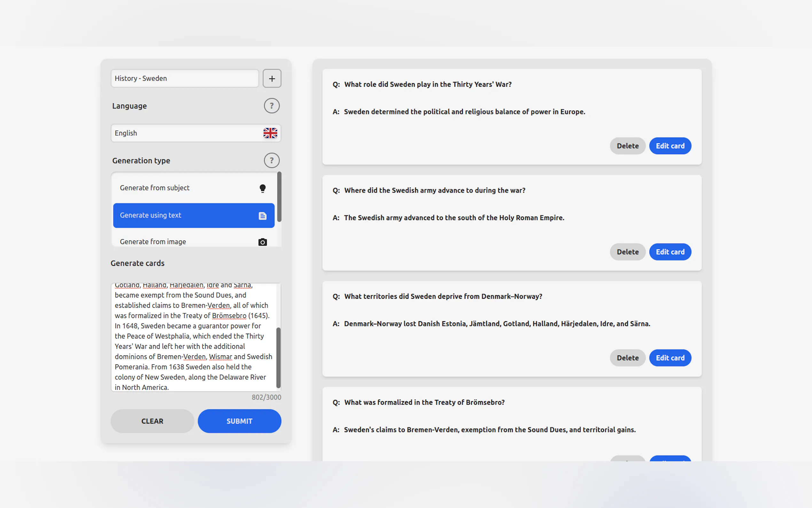812x508 pixels.
Task: Click the History - Sweden deck name field
Action: click(x=185, y=78)
